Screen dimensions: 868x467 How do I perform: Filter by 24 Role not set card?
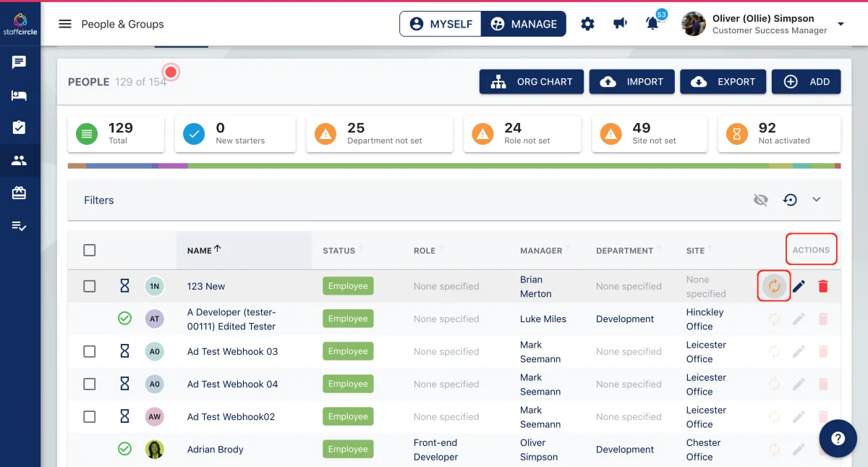tap(522, 134)
